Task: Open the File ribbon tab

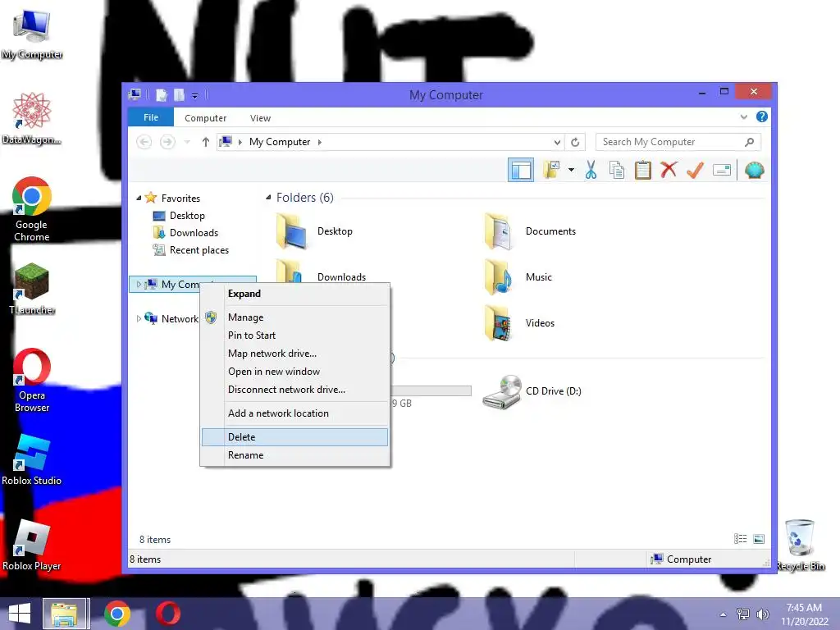Action: point(151,117)
